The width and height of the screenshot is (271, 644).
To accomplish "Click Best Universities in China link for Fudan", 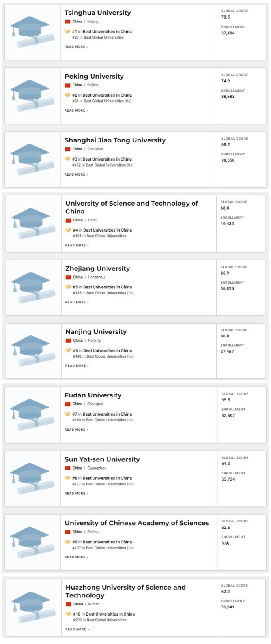I will [107, 414].
